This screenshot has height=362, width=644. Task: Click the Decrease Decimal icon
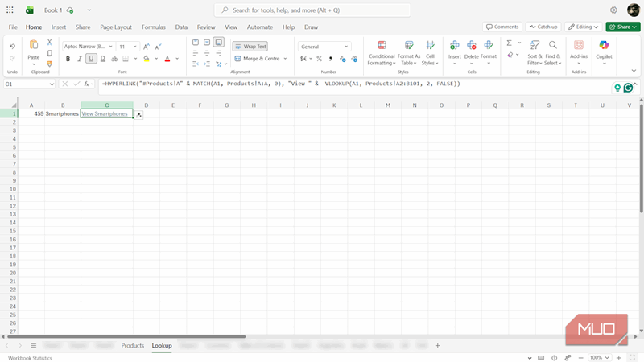click(354, 59)
